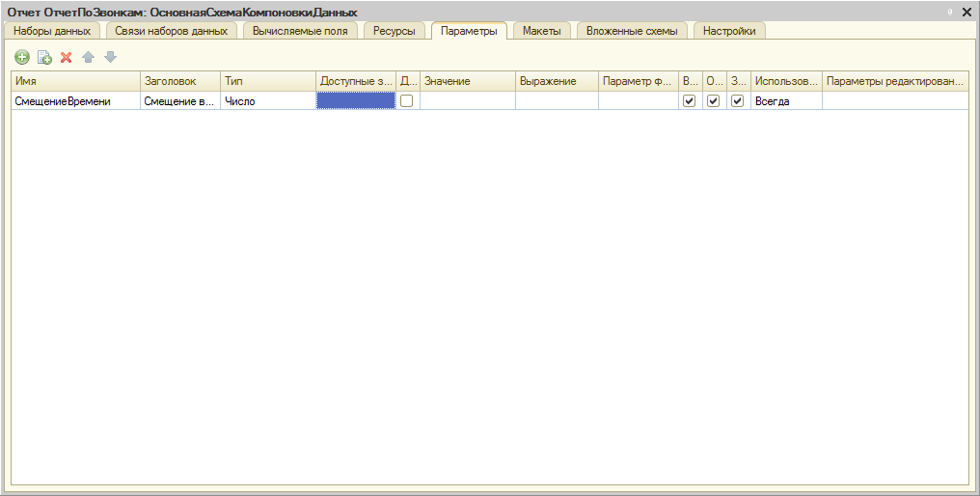Click the Заголовок column header
Viewport: 980px width, 496px height.
pyautogui.click(x=180, y=81)
